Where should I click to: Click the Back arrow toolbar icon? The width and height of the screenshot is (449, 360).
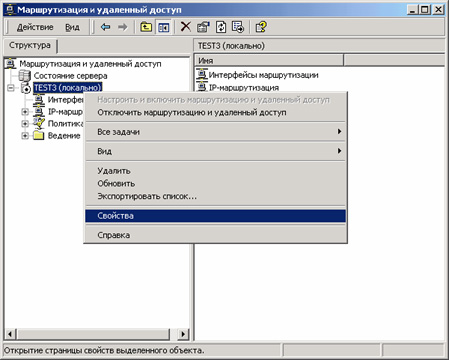[106, 27]
